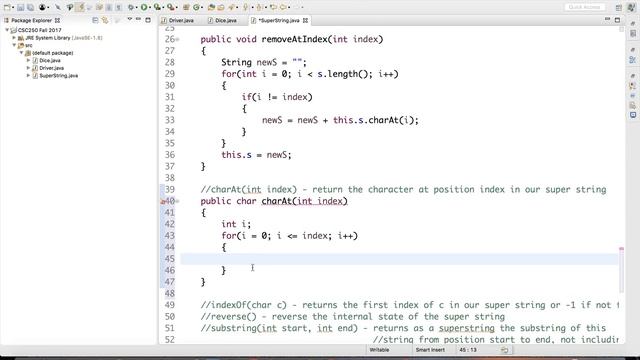
Task: Jump to Previous Annotation arrow icon
Action: [259, 7]
